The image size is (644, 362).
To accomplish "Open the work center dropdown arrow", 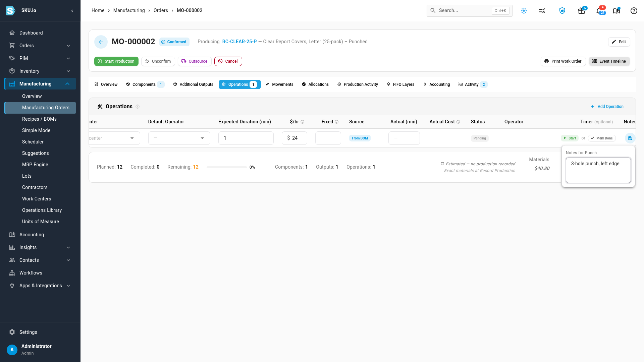I will click(x=132, y=138).
